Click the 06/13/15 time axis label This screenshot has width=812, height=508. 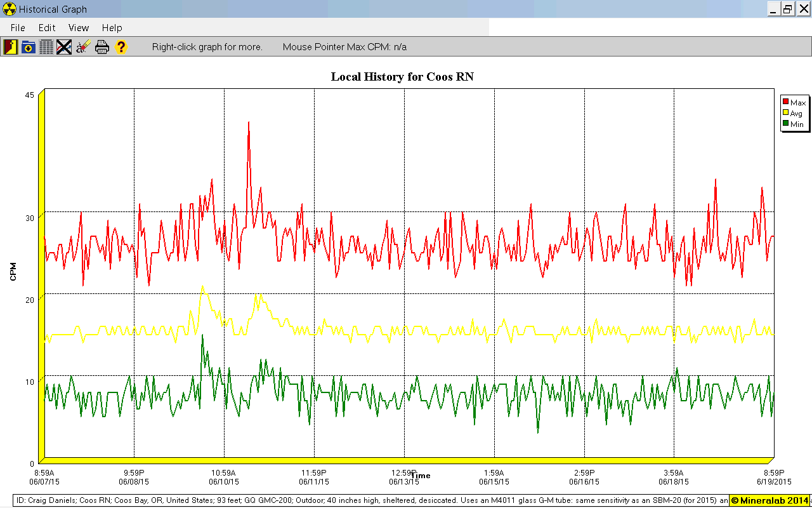tap(404, 481)
